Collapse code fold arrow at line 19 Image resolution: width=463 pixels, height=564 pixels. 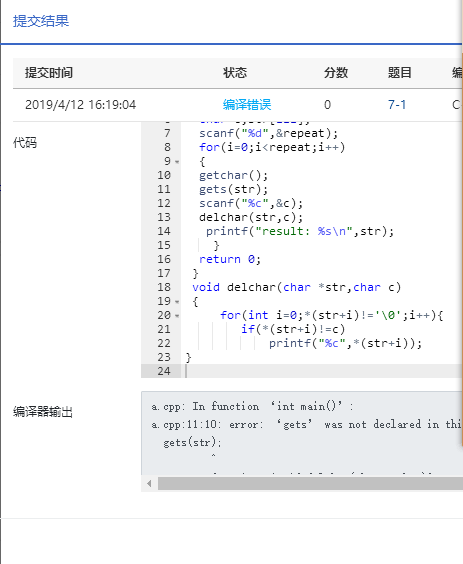point(177,302)
